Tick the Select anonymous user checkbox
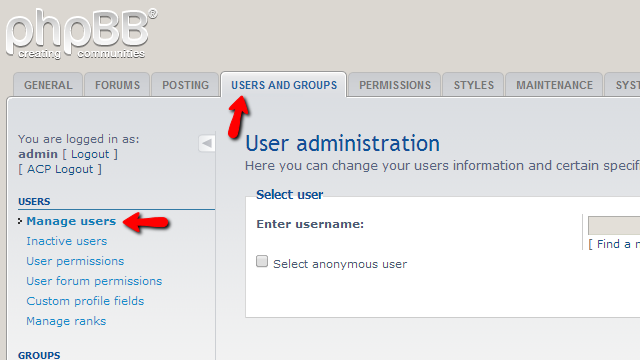 click(x=262, y=261)
